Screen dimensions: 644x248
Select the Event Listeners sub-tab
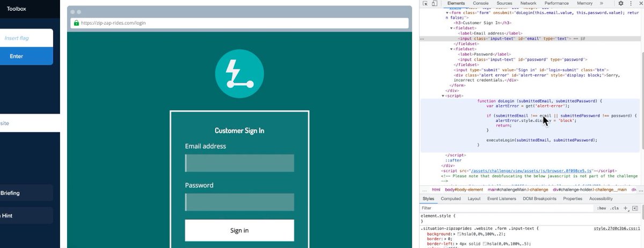(x=501, y=199)
